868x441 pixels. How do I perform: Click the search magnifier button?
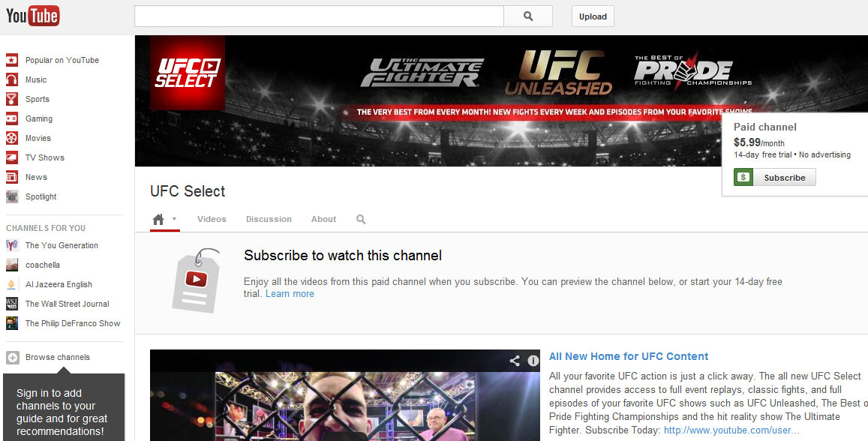click(x=528, y=16)
